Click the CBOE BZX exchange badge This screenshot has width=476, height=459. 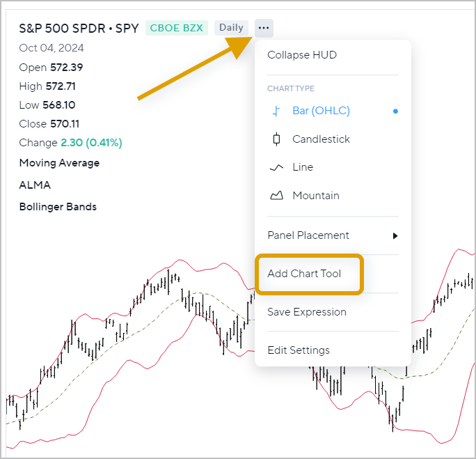(176, 28)
